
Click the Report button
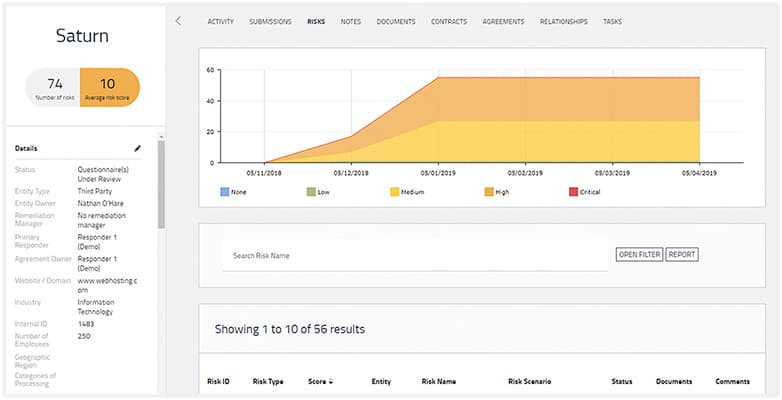pos(682,255)
